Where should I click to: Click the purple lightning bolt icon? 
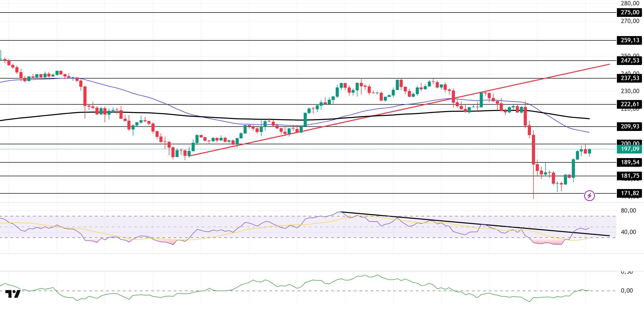click(x=589, y=196)
